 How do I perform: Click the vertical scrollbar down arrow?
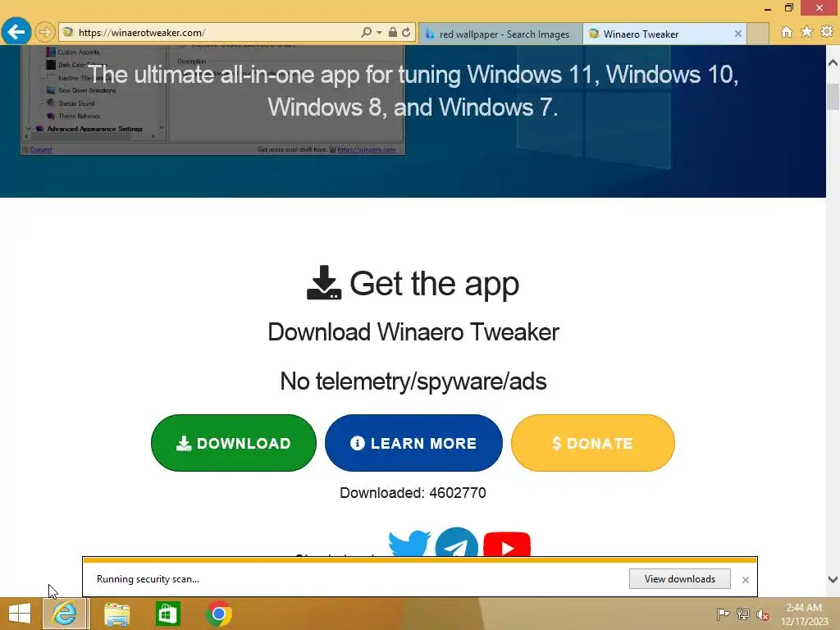(833, 579)
